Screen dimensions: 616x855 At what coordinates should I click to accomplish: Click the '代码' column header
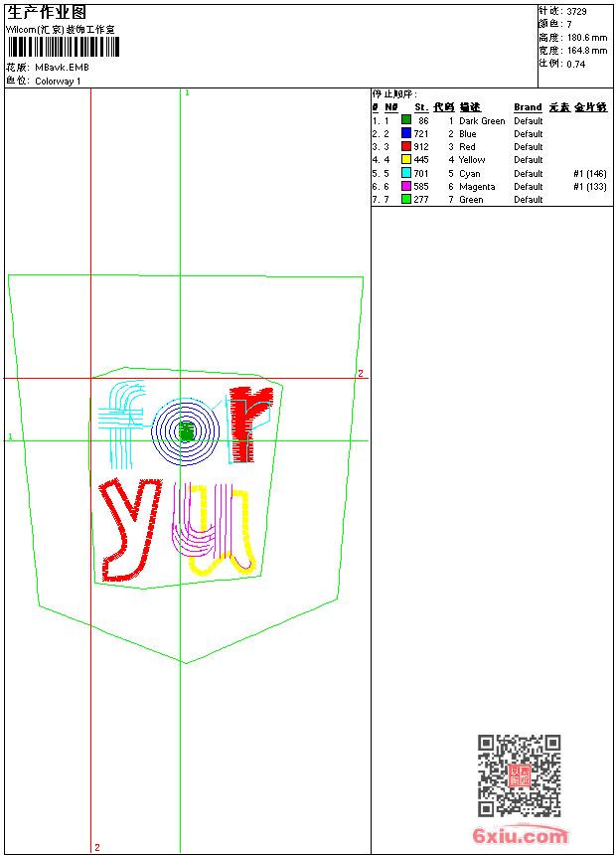pos(444,107)
